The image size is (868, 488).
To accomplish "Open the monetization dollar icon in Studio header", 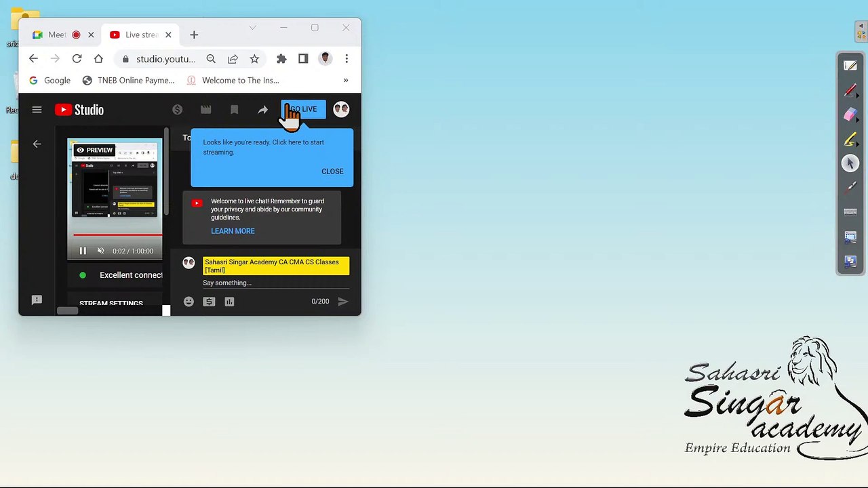I will (177, 110).
